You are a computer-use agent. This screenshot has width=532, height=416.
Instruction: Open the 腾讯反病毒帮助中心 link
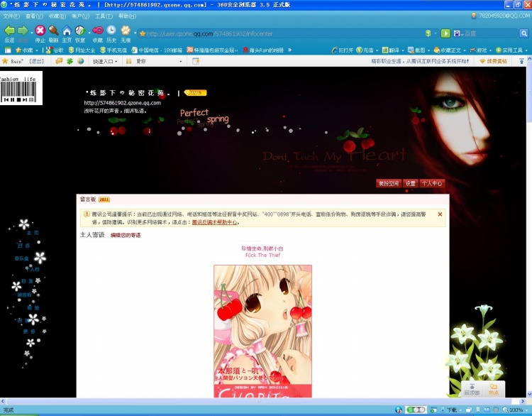click(x=214, y=221)
